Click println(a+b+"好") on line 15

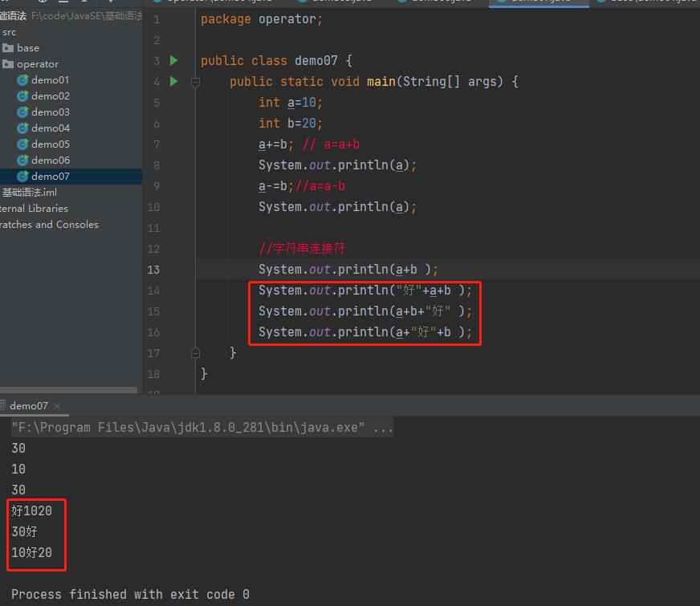pyautogui.click(x=365, y=311)
